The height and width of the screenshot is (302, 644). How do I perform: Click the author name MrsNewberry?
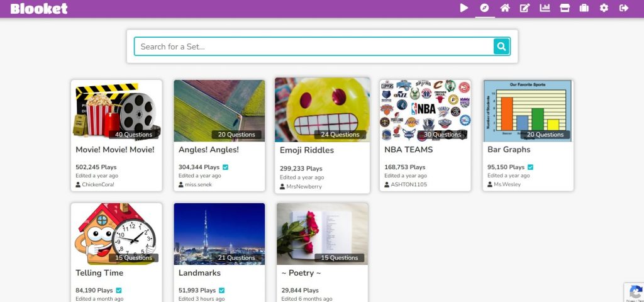pos(304,186)
